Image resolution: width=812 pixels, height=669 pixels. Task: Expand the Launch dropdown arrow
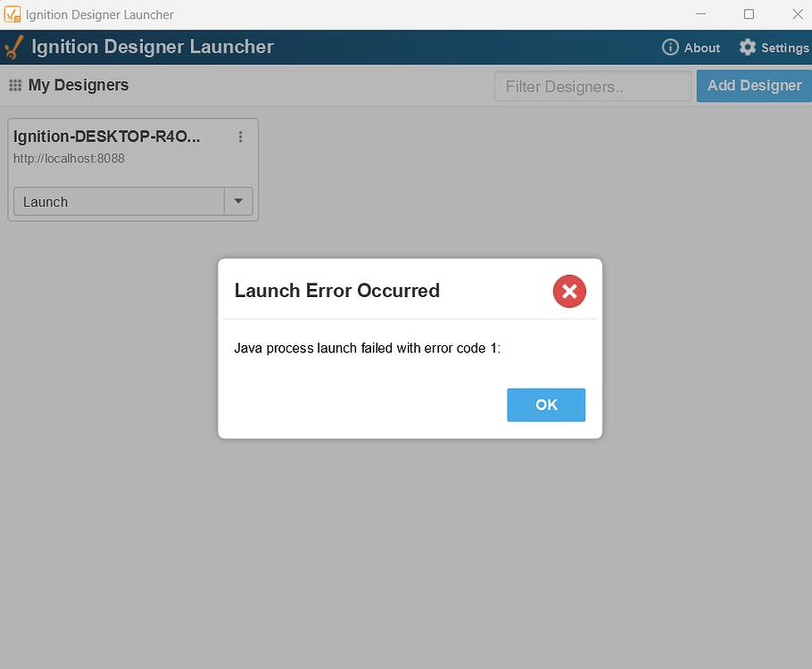click(x=238, y=202)
